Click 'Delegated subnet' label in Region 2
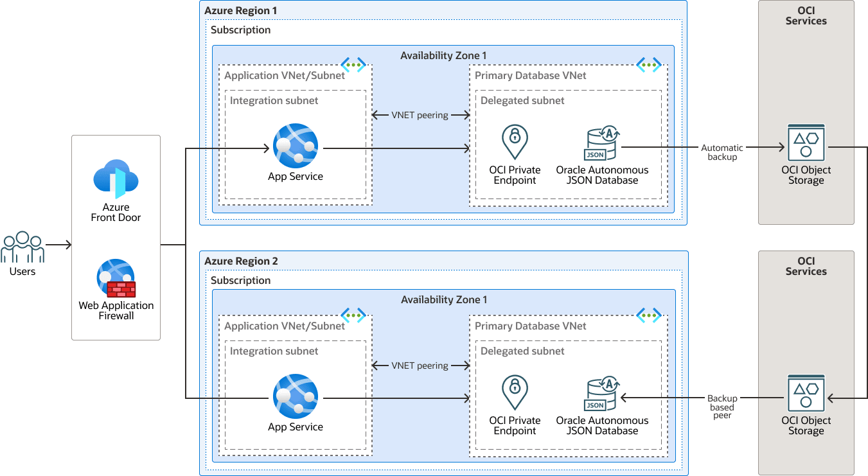This screenshot has height=476, width=868. (522, 351)
